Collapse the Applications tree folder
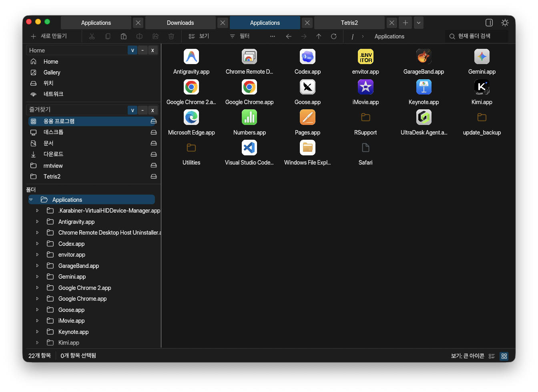538x392 pixels. click(x=31, y=199)
